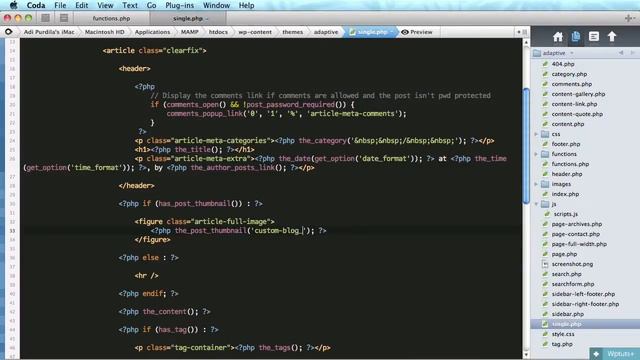Open the Go menu
This screenshot has width=640, height=360.
pos(151,5)
